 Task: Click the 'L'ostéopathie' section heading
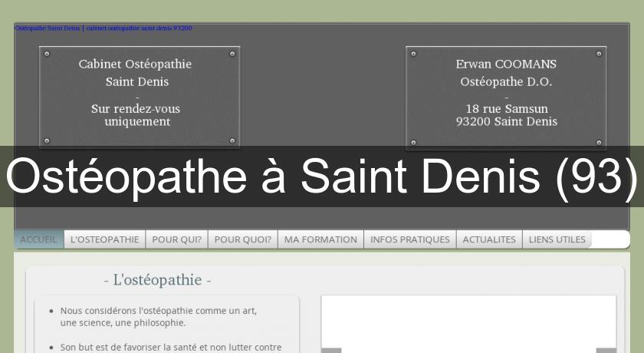[158, 280]
